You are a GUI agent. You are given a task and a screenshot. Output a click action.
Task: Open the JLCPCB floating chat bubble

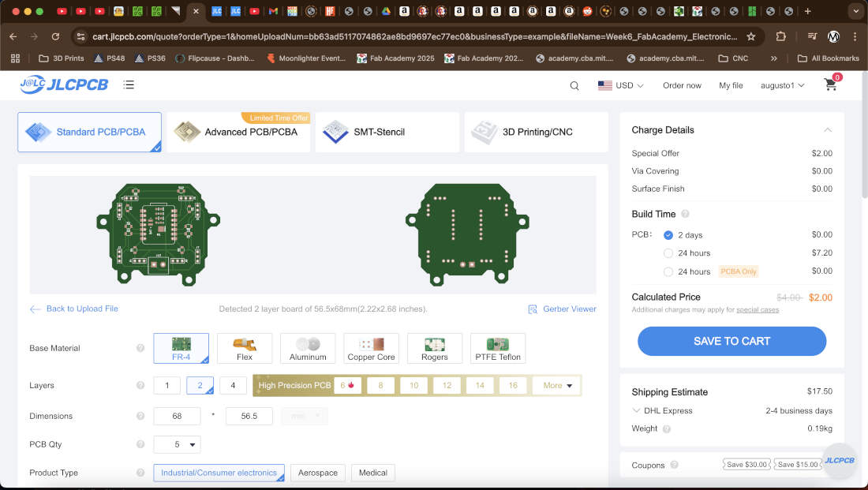click(x=840, y=461)
